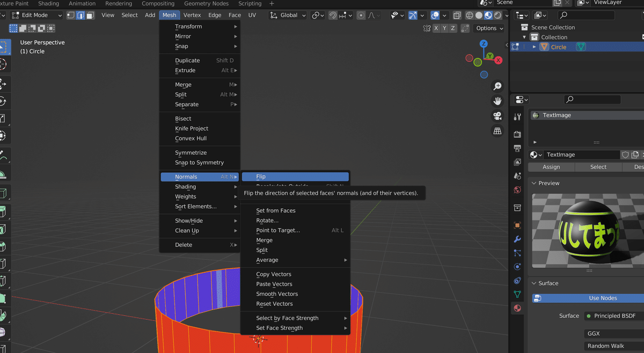Collapse the Surface panel
Viewport: 644px width, 353px height.
click(x=534, y=283)
